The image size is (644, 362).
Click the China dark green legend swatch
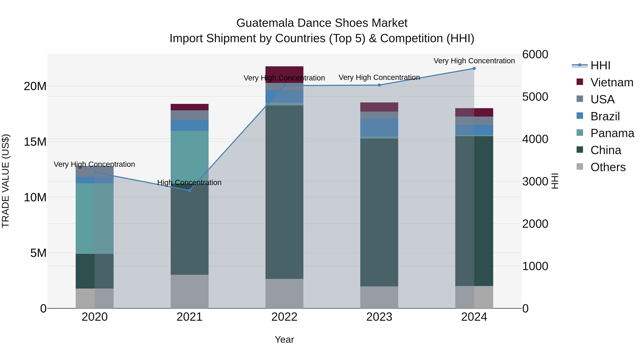pos(580,150)
